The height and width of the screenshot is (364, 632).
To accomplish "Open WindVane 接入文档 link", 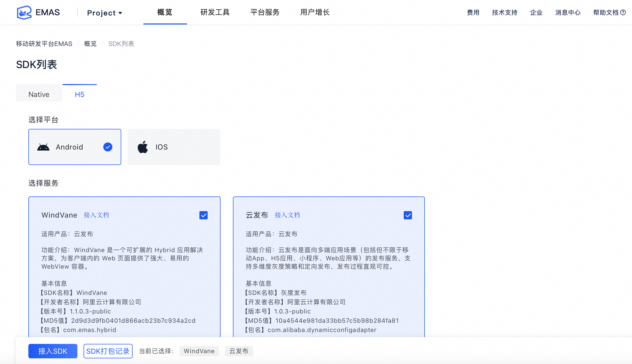I will tap(96, 215).
